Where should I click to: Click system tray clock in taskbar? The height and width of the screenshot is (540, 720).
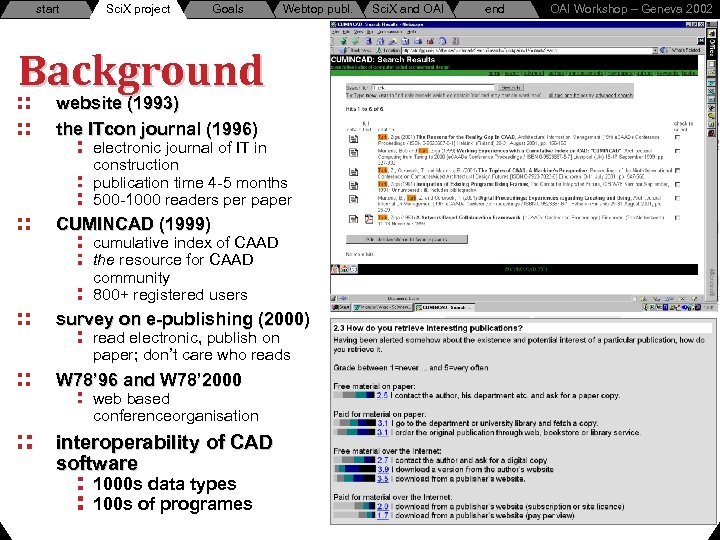point(710,307)
